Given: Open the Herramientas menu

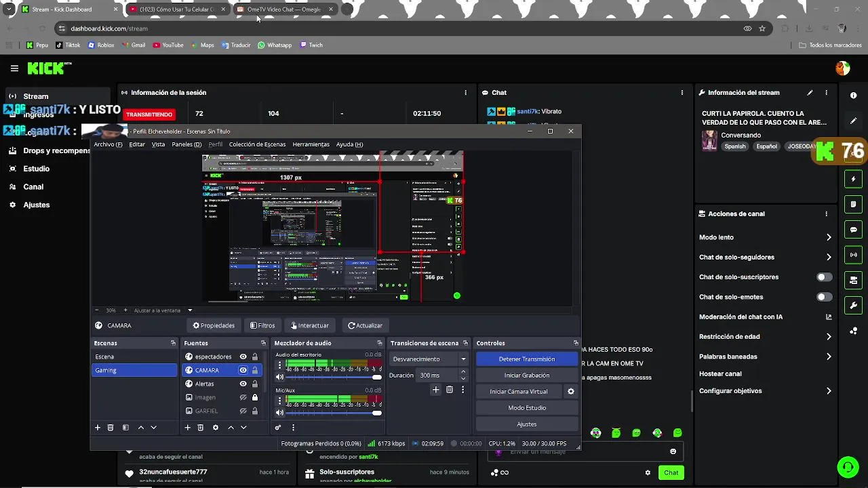Looking at the screenshot, I should pos(311,144).
